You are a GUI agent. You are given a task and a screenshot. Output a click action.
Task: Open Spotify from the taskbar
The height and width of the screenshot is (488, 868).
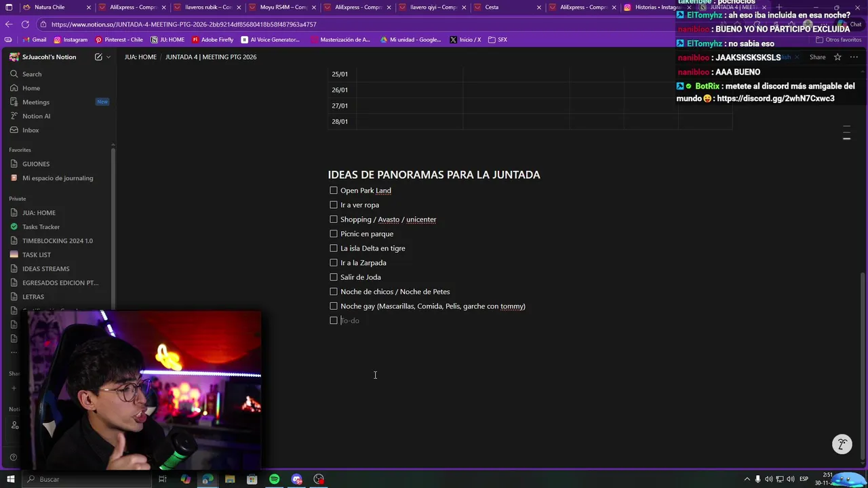(274, 479)
